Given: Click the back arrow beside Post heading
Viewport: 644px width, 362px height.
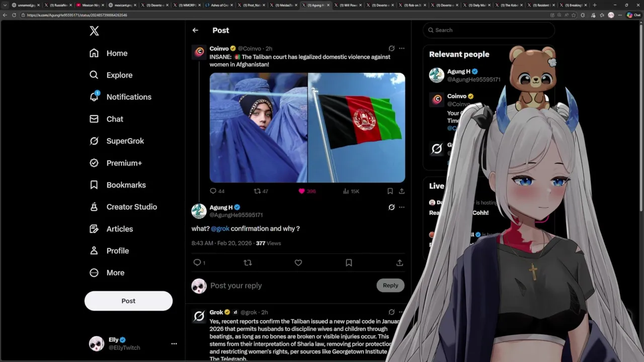Looking at the screenshot, I should (195, 30).
